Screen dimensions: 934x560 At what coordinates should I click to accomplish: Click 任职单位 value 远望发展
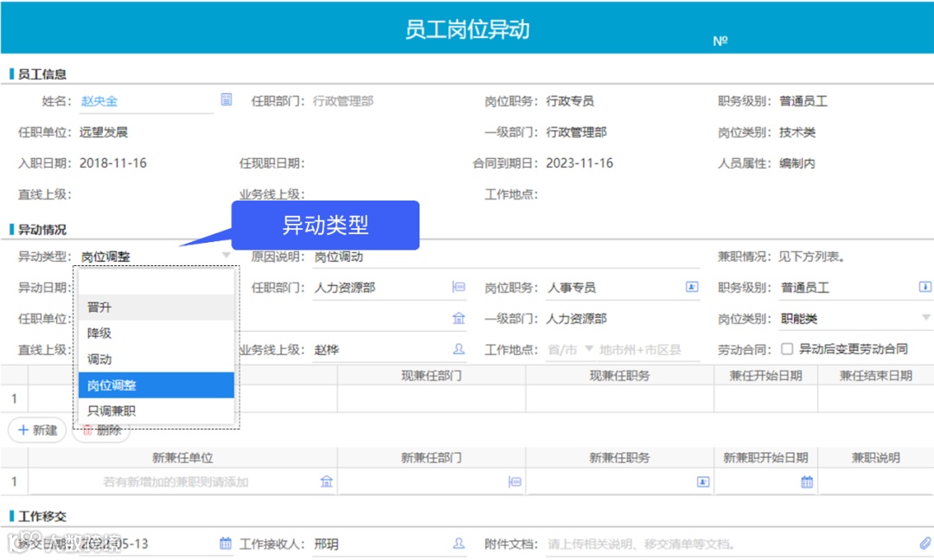pyautogui.click(x=104, y=132)
